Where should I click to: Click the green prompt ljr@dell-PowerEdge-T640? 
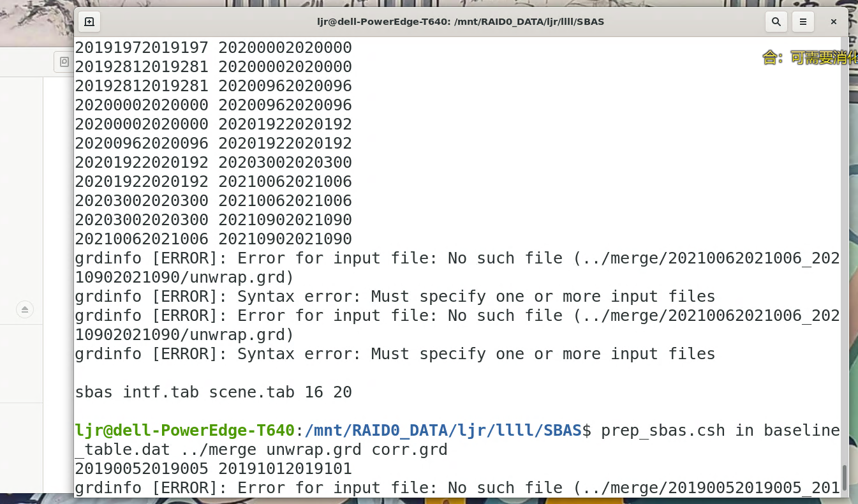(x=184, y=430)
